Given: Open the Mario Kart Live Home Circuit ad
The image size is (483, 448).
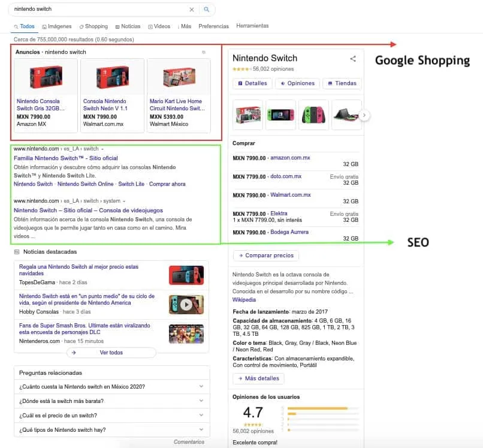Looking at the screenshot, I should (177, 105).
